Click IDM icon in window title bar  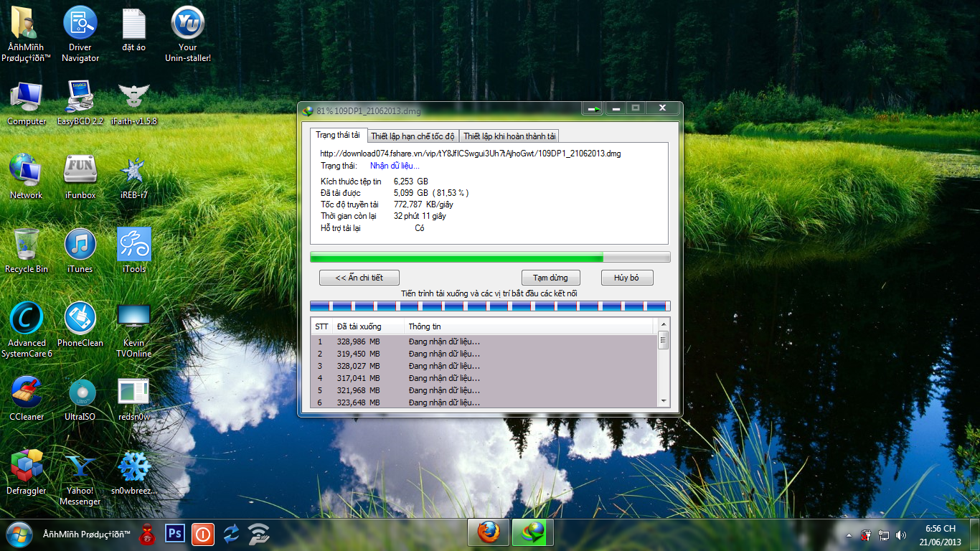tap(308, 111)
